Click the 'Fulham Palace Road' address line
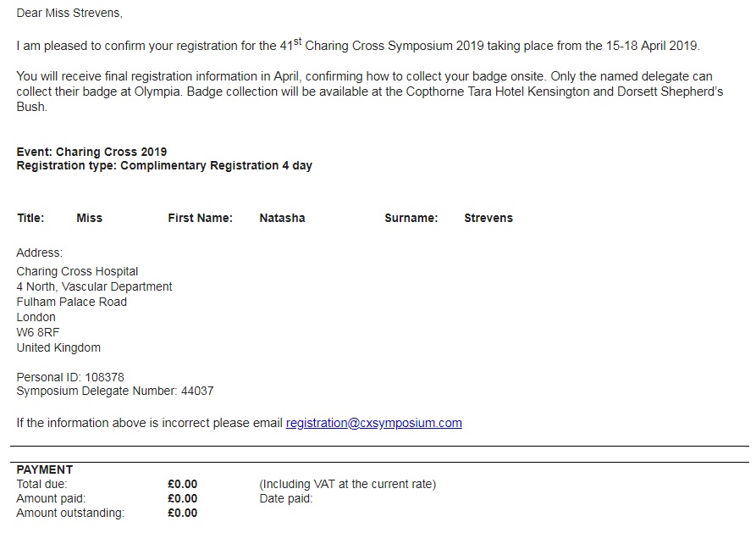Screen dimensions: 756x533 click(x=71, y=302)
